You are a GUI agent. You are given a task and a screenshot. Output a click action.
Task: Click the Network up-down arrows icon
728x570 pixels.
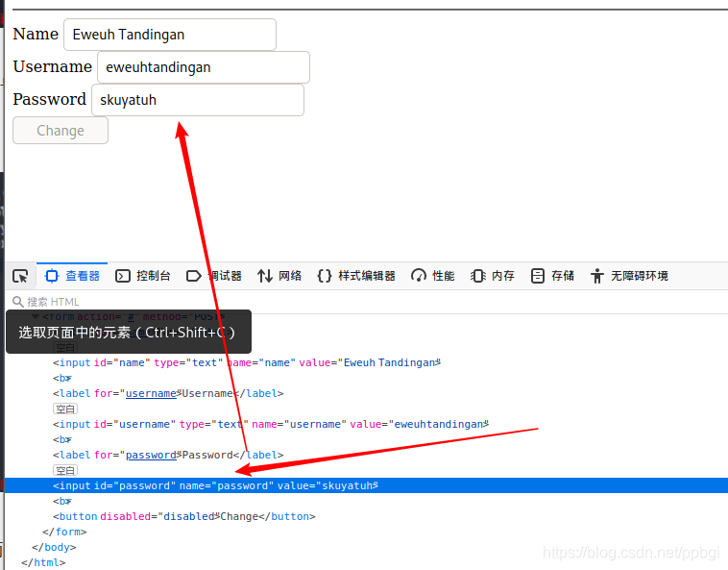point(265,276)
